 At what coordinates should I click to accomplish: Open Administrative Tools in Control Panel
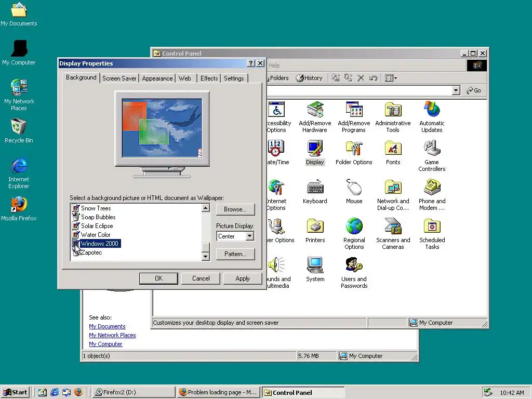pos(393,117)
